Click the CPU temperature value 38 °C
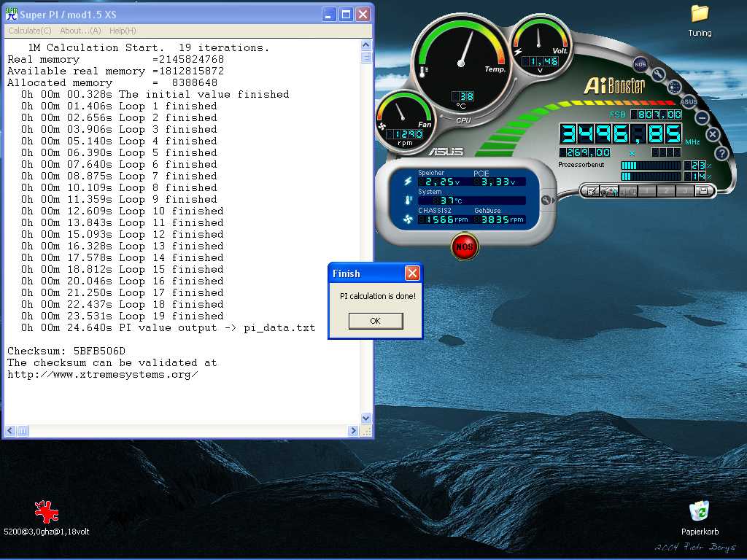Viewport: 747px width, 560px height. tap(462, 96)
